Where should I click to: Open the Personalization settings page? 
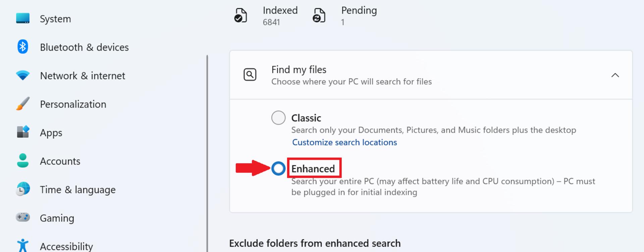coord(73,104)
